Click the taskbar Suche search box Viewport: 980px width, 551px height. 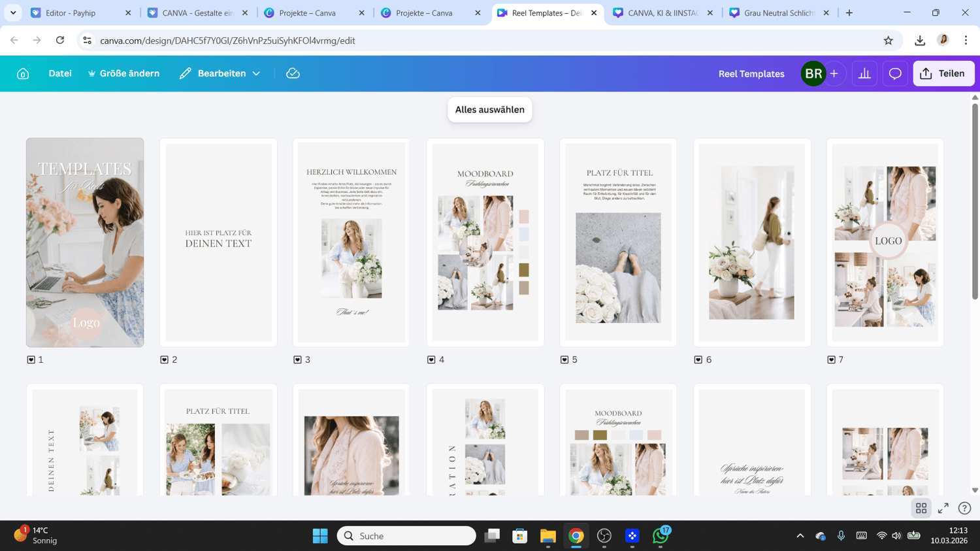click(x=406, y=536)
